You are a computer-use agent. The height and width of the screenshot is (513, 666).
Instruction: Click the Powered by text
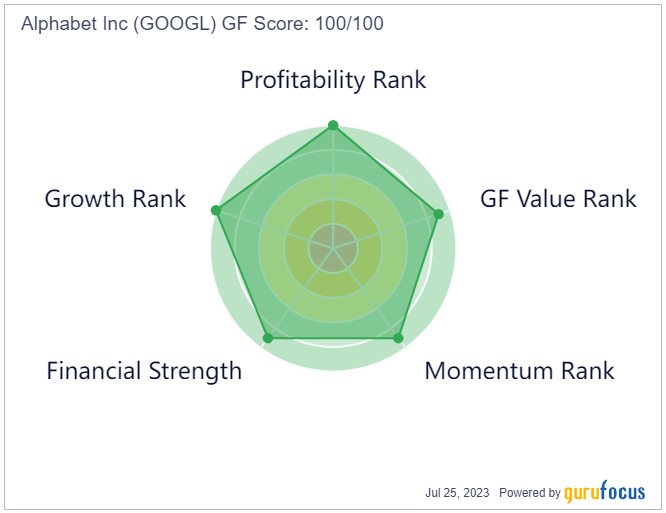(x=530, y=493)
